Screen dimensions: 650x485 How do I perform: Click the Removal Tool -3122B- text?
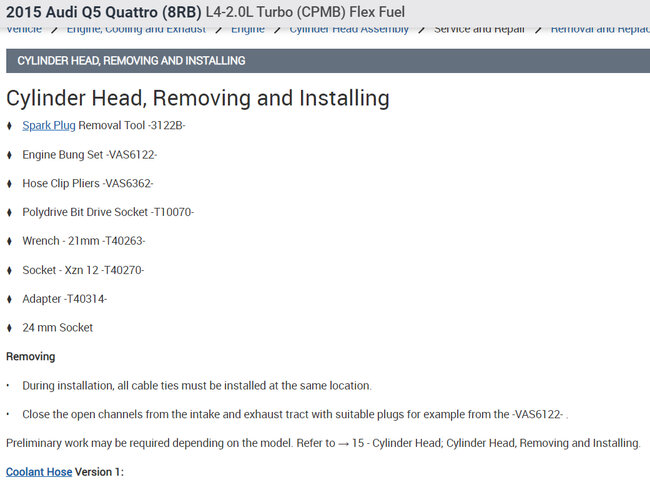tap(132, 125)
